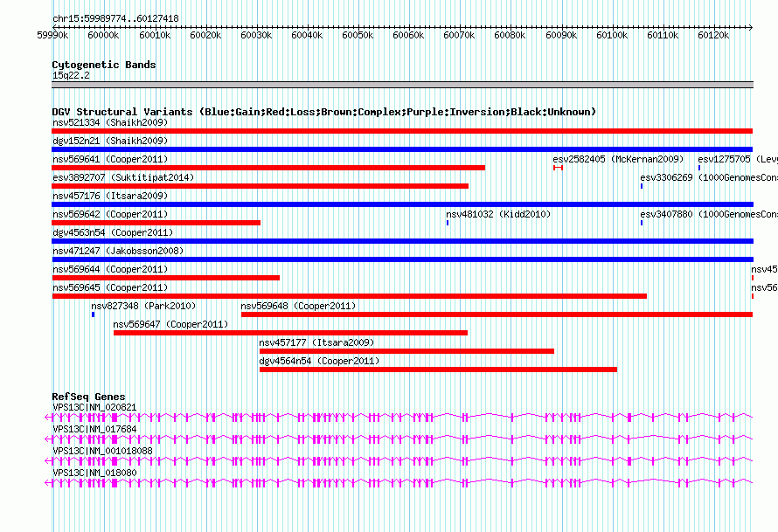778x532 pixels.
Task: Open the nsv457177 (Itsara2009) label
Action: (316, 342)
